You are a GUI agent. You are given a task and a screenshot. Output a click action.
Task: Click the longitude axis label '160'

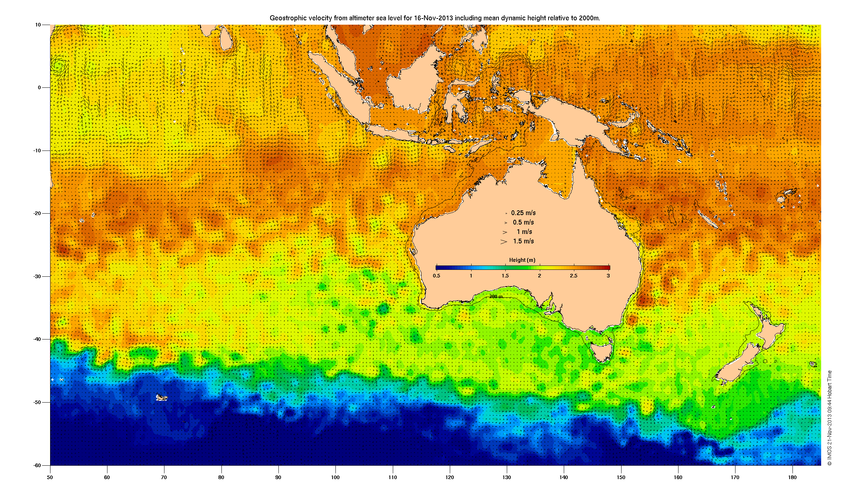click(x=678, y=477)
